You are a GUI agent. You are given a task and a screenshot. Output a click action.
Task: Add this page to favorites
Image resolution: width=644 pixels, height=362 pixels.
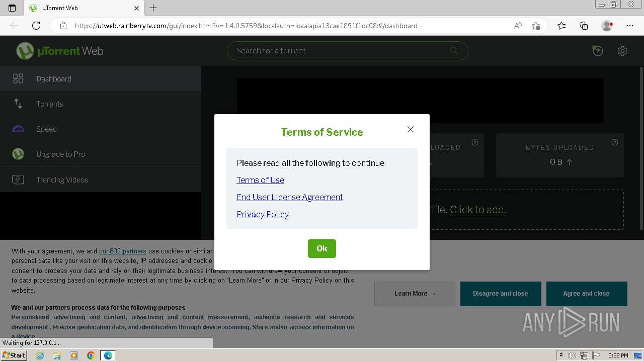(x=536, y=26)
